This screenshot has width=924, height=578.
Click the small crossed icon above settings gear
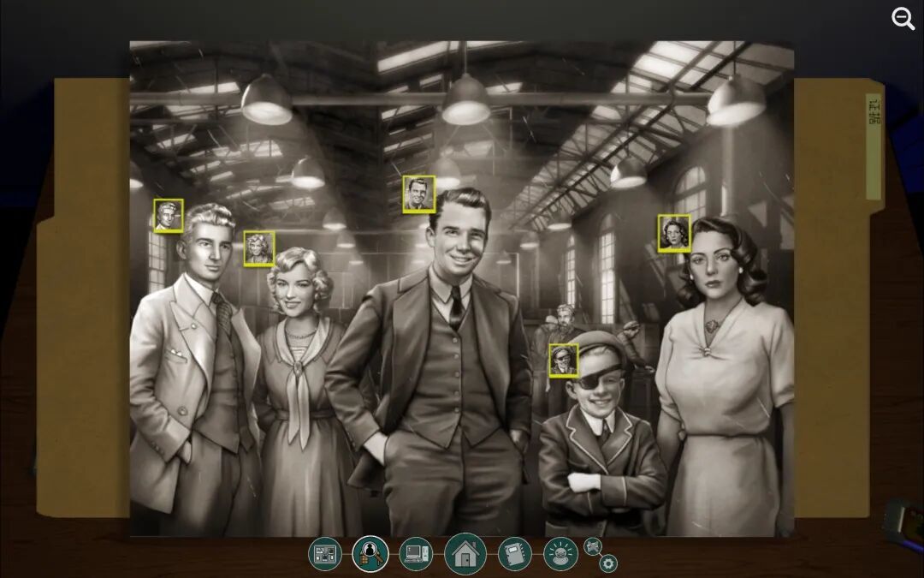[592, 545]
